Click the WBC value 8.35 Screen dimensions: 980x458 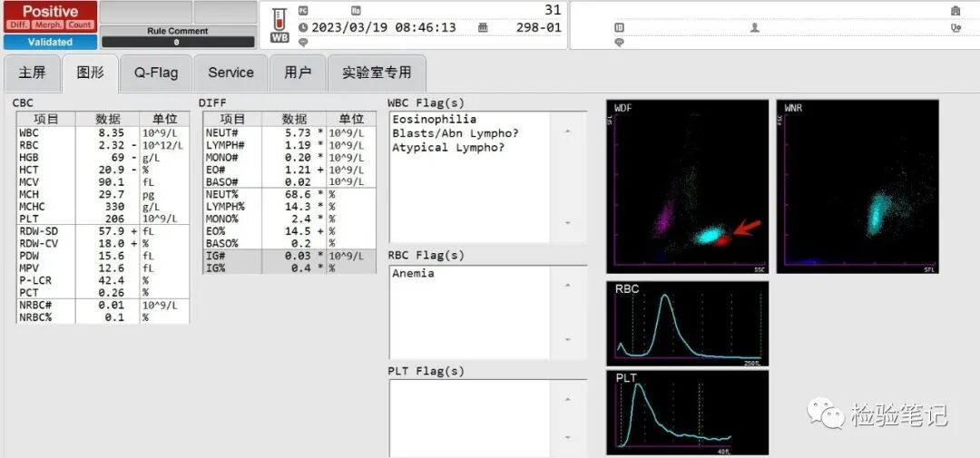coord(110,133)
